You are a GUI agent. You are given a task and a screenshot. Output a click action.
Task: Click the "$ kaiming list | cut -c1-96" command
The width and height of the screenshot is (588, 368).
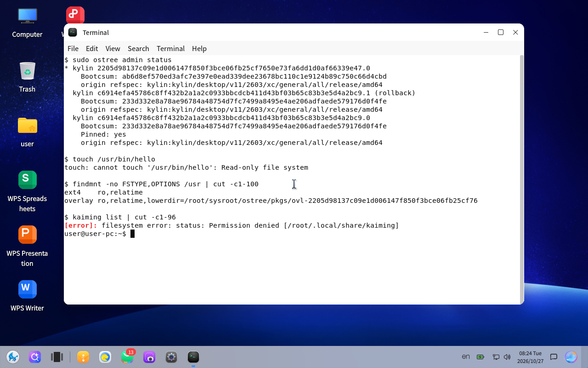tap(120, 217)
